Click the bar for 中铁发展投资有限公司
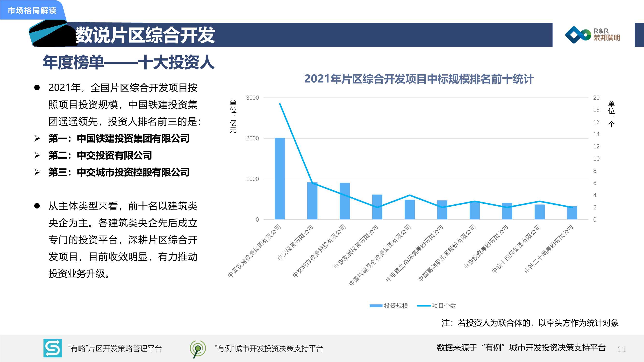This screenshot has width=644, height=362. click(377, 207)
